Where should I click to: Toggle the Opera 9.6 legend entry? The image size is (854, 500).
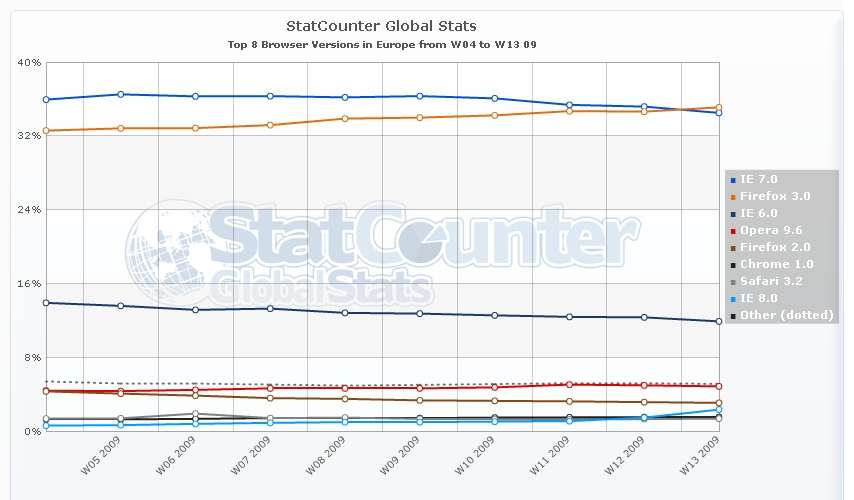click(771, 231)
